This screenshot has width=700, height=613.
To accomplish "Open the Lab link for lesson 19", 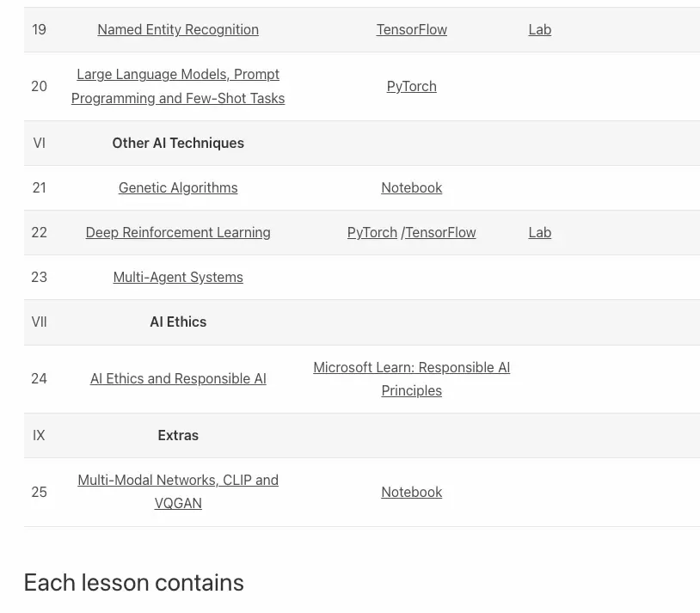I will pos(540,29).
